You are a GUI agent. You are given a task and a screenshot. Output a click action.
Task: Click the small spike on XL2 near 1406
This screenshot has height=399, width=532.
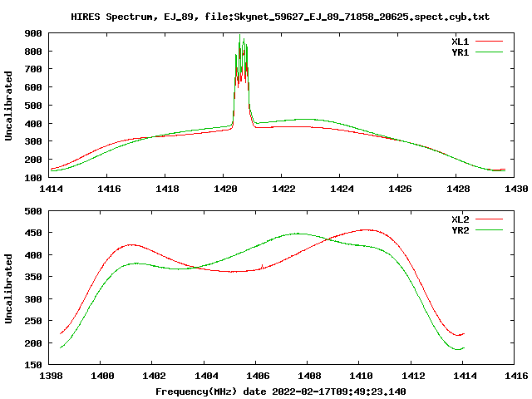[262, 267]
